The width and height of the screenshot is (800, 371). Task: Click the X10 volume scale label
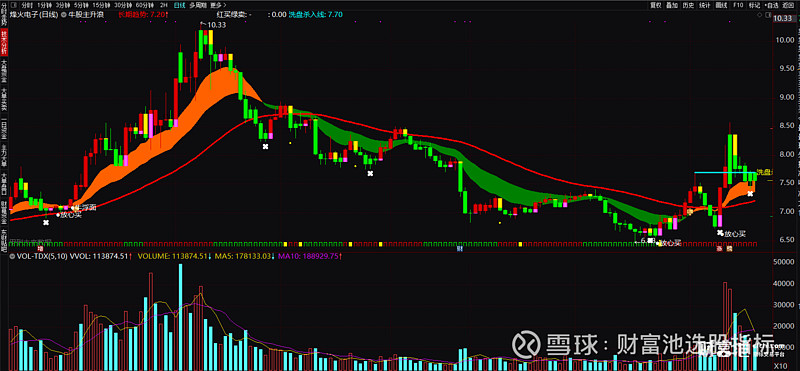point(780,366)
